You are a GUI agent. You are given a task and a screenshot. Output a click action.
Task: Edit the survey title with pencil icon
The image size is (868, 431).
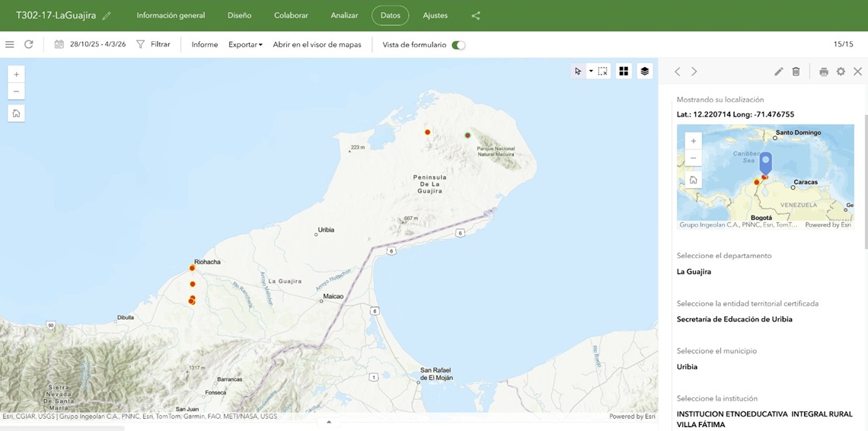click(107, 16)
